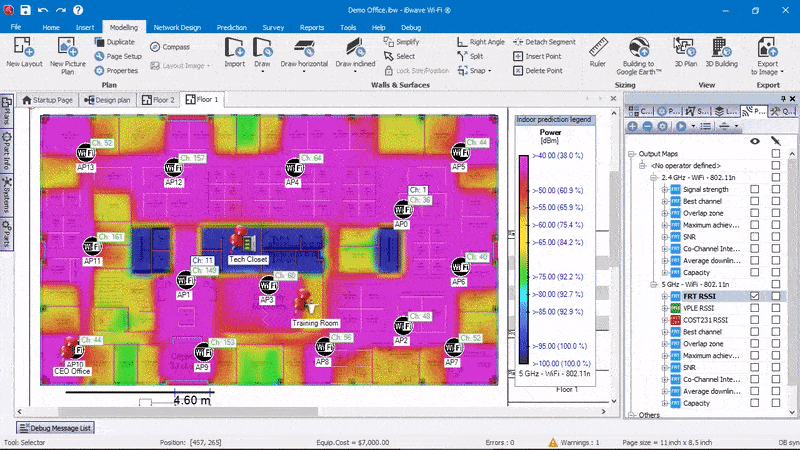This screenshot has width=800, height=450.
Task: Click the Undo arrow icon
Action: pos(43,10)
